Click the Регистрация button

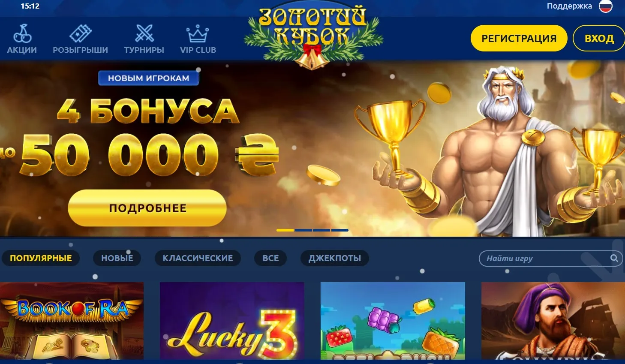coord(519,38)
